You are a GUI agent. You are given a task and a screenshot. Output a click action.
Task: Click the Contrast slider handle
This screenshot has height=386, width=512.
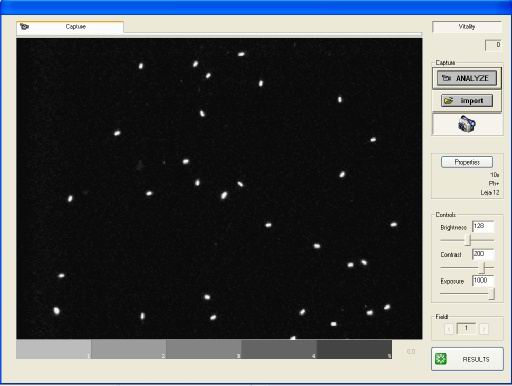point(482,267)
